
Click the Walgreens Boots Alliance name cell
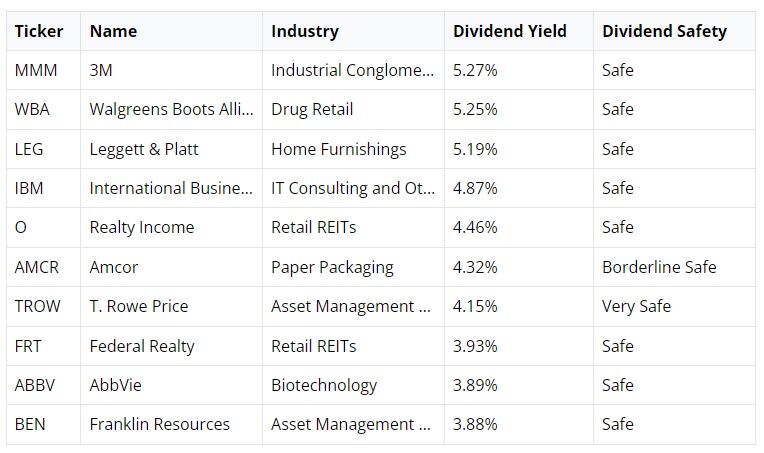(171, 109)
